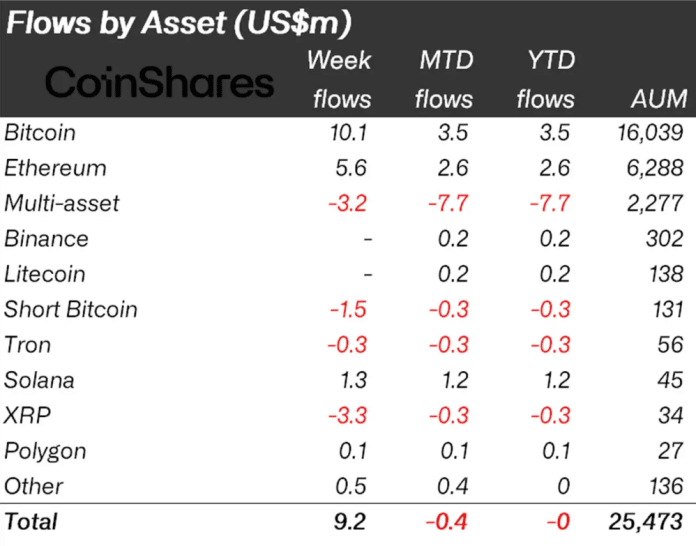The width and height of the screenshot is (696, 546).
Task: Click the YTD flows column header
Action: pos(544,79)
